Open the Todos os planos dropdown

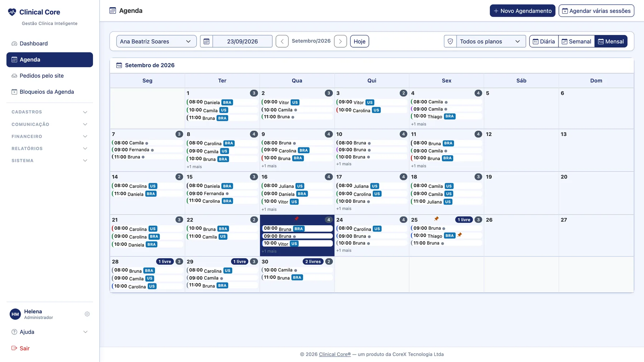[x=491, y=41]
